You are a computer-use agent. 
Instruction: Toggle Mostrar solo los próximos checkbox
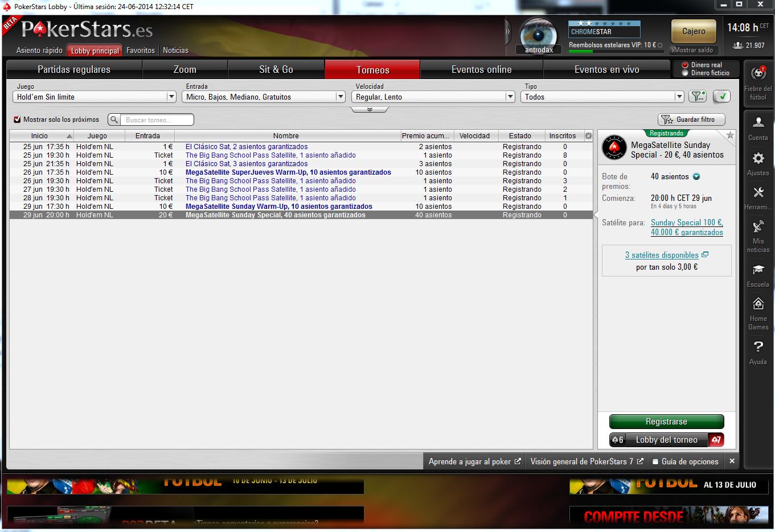(x=17, y=119)
